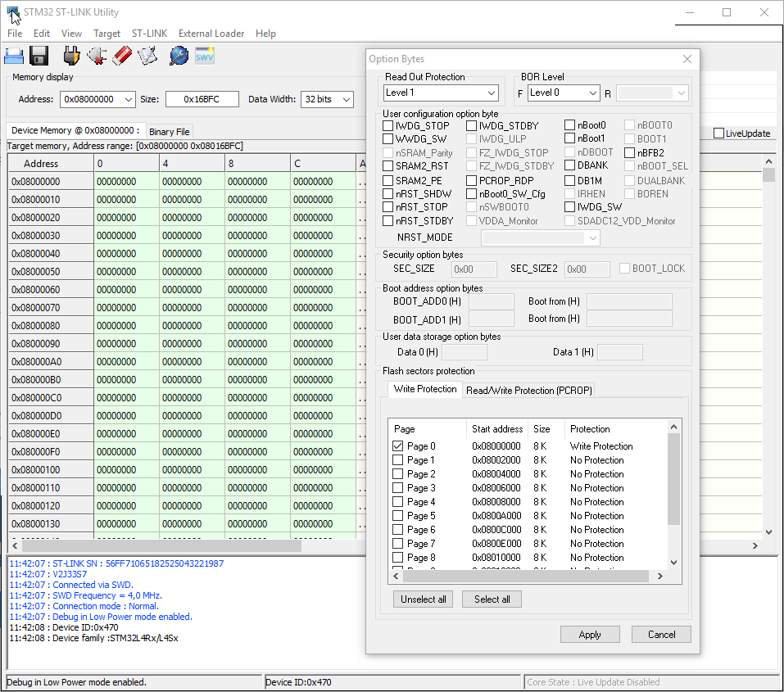The height and width of the screenshot is (692, 784).
Task: Open the SWV viewer toolbar icon
Action: 205,56
